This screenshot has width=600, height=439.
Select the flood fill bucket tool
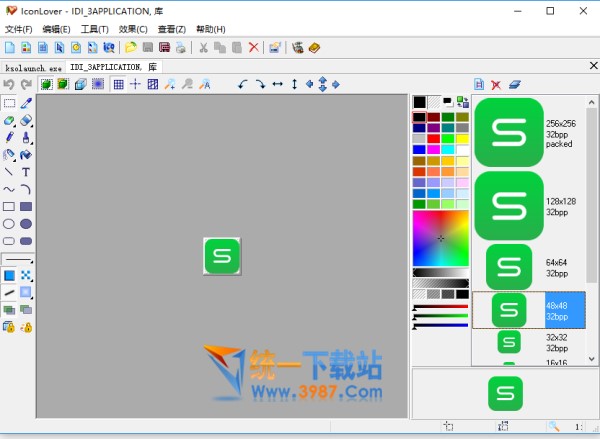[26, 155]
